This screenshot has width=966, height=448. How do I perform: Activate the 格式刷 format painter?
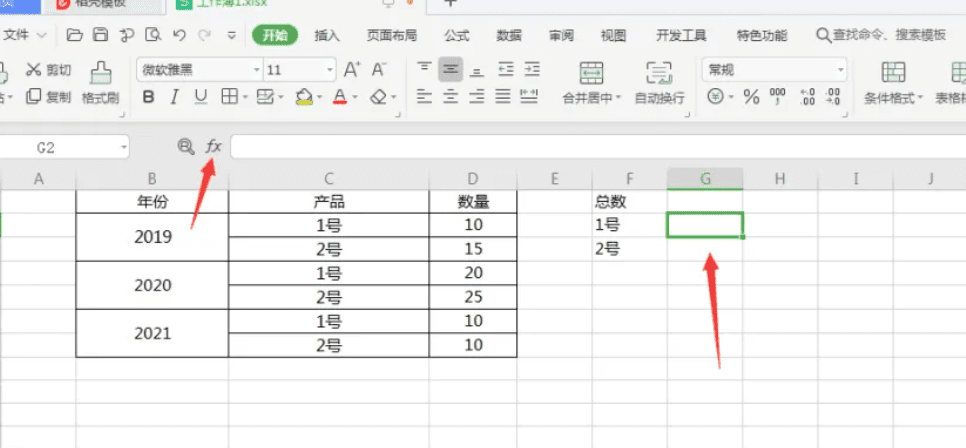100,83
